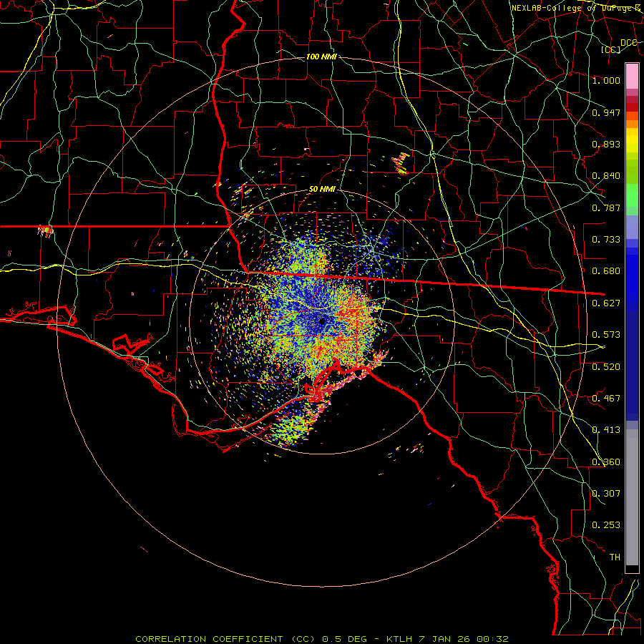Click the 1.000 value on the color scale
This screenshot has height=644, width=644.
pos(606,80)
